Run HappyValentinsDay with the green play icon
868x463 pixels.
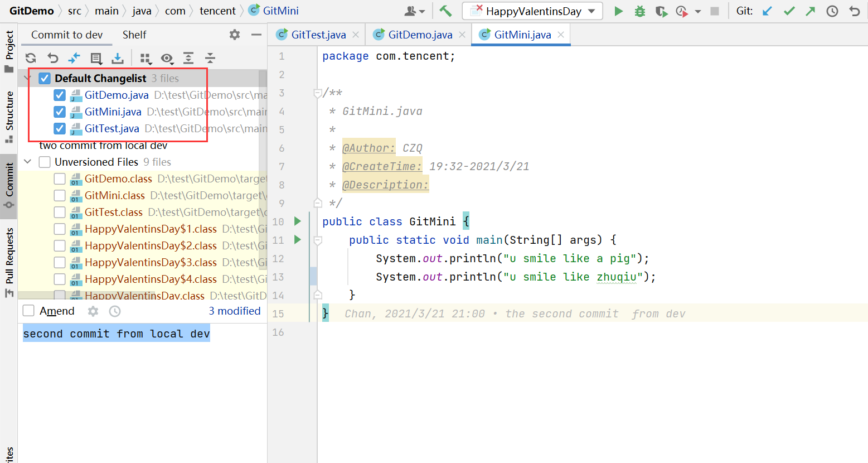pos(618,11)
